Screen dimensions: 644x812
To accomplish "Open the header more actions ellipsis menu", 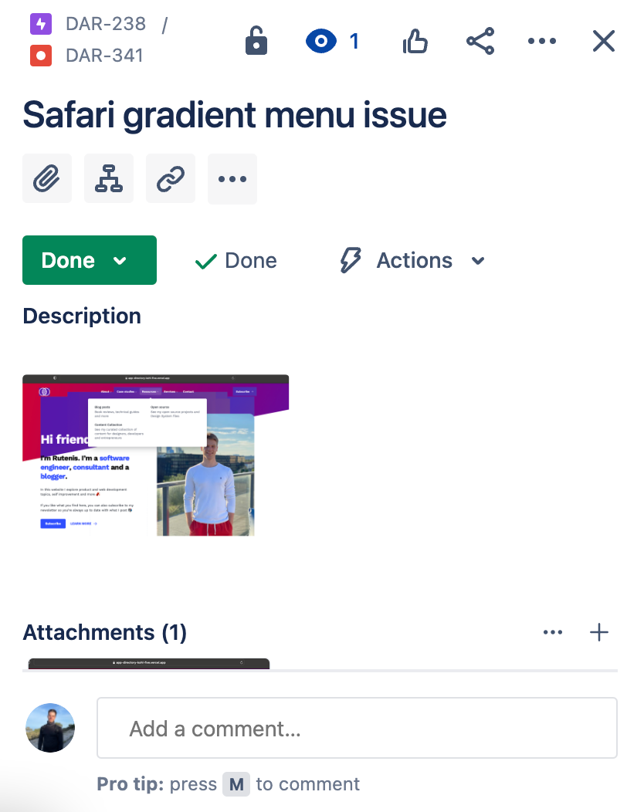I will tap(541, 41).
